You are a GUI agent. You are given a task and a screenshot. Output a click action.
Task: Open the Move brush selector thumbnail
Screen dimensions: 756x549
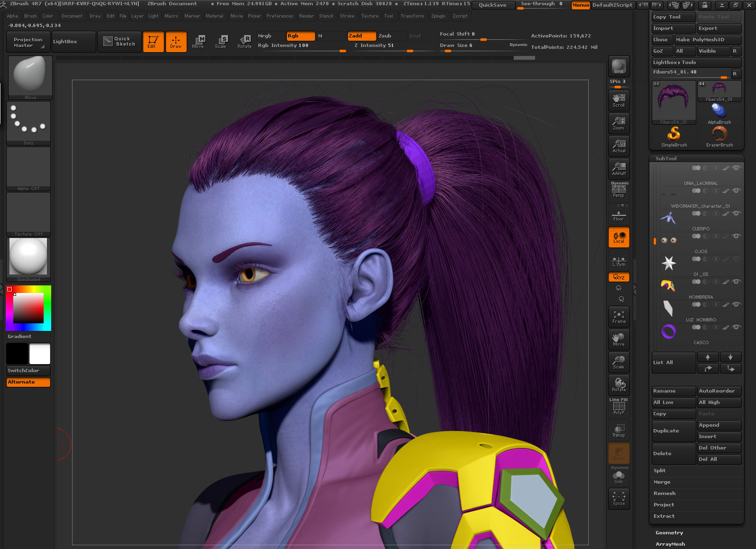pyautogui.click(x=30, y=77)
